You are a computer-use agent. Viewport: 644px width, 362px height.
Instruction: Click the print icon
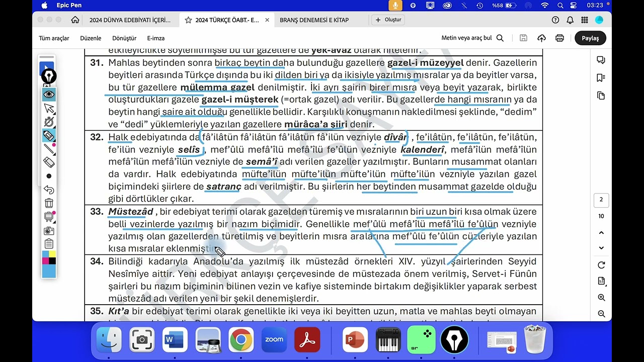click(559, 38)
